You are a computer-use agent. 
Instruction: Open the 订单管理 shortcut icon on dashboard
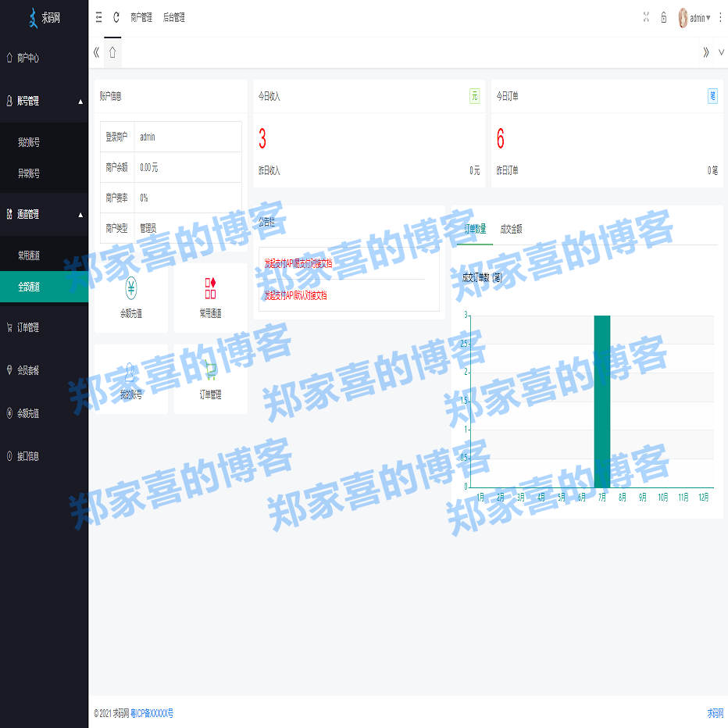[209, 377]
